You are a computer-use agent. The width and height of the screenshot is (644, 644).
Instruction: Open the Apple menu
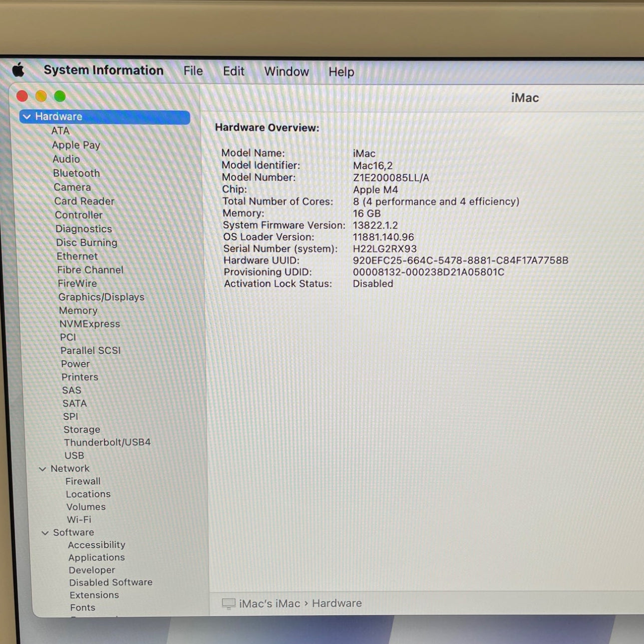point(18,70)
